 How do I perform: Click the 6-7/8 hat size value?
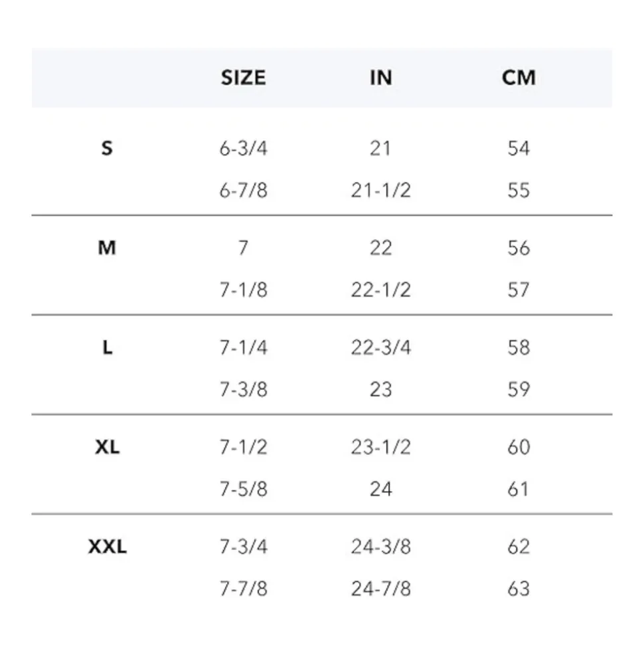click(244, 191)
